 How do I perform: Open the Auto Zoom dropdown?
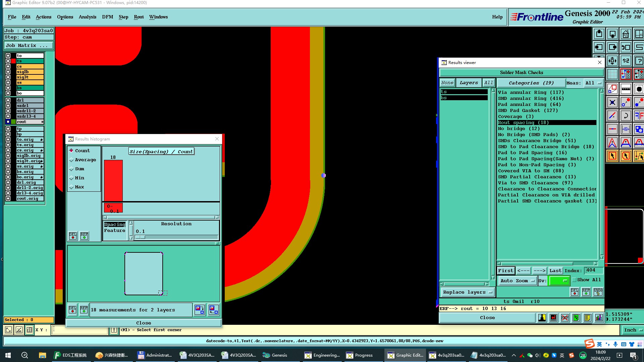pos(517,281)
